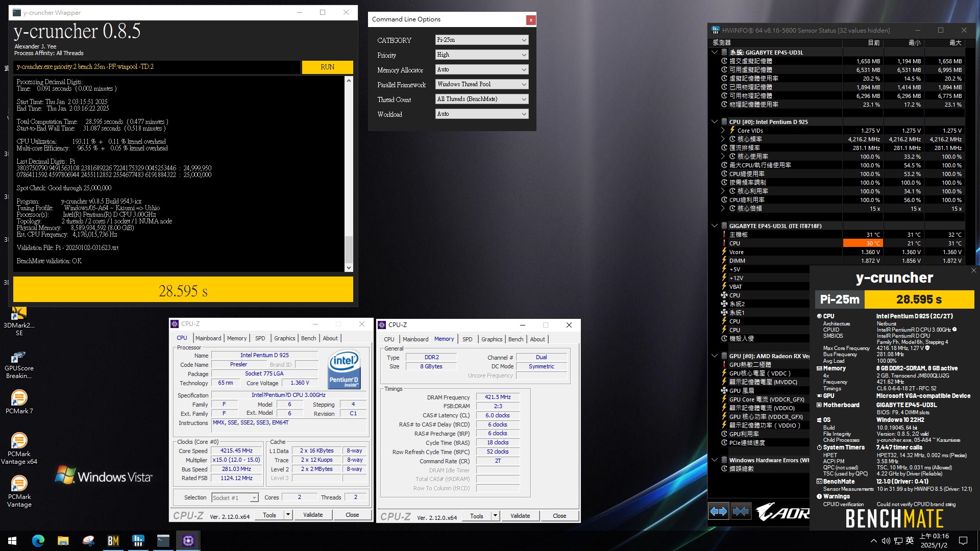
Task: Open BenchMate from the taskbar
Action: click(113, 541)
